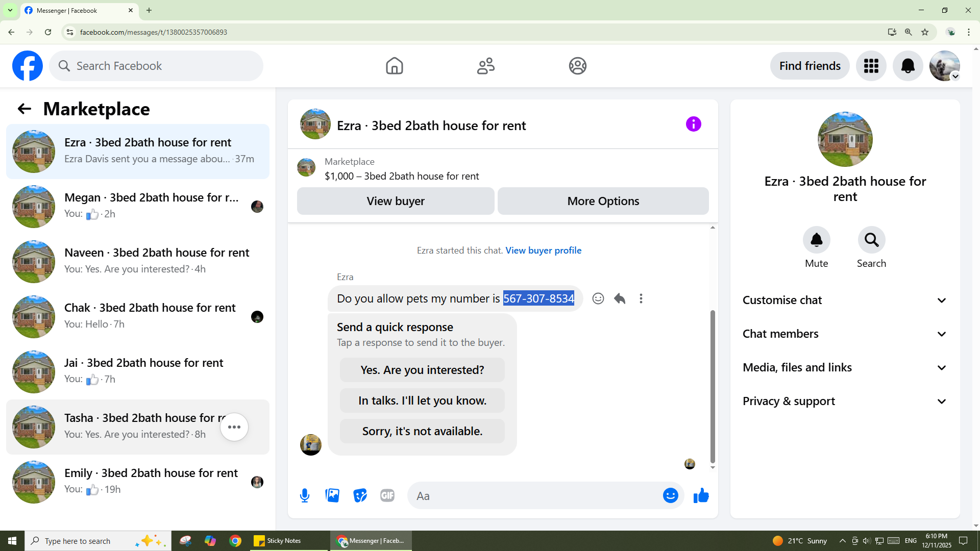980x551 pixels.
Task: Send a thumbs-up like
Action: click(x=701, y=495)
